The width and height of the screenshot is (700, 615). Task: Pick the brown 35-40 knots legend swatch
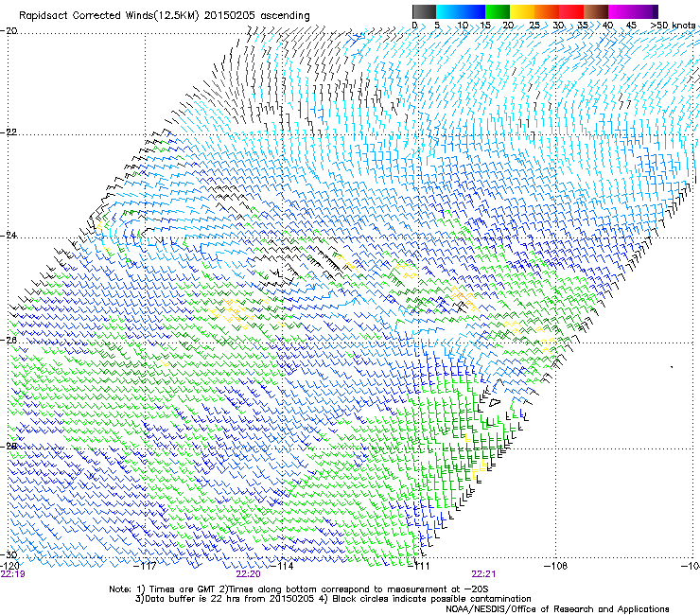596,11
